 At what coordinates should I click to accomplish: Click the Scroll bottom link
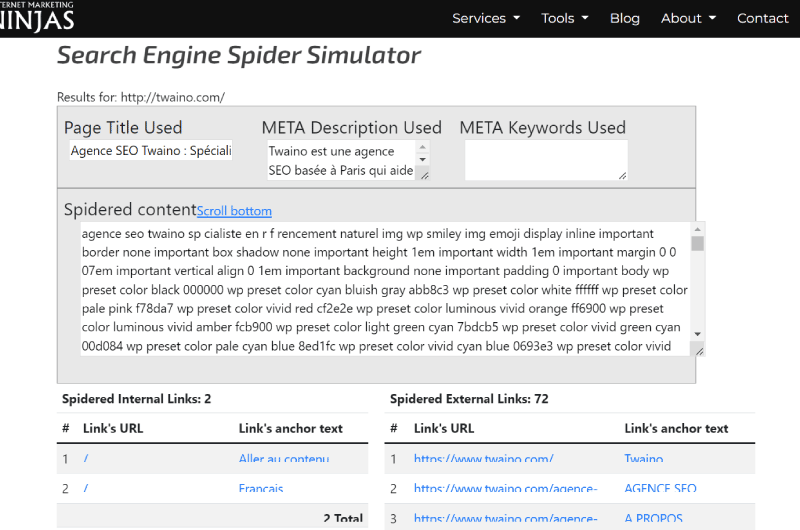[234, 211]
